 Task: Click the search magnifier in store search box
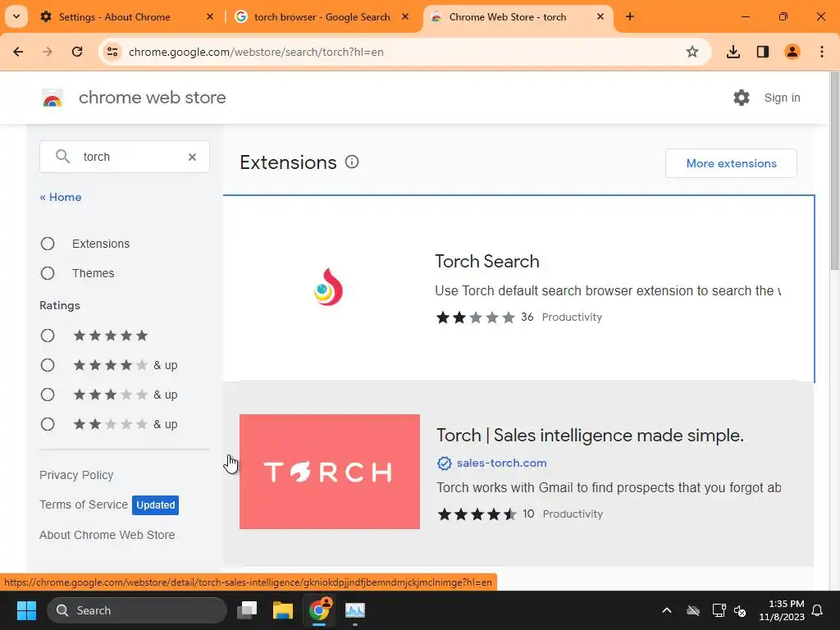(62, 157)
